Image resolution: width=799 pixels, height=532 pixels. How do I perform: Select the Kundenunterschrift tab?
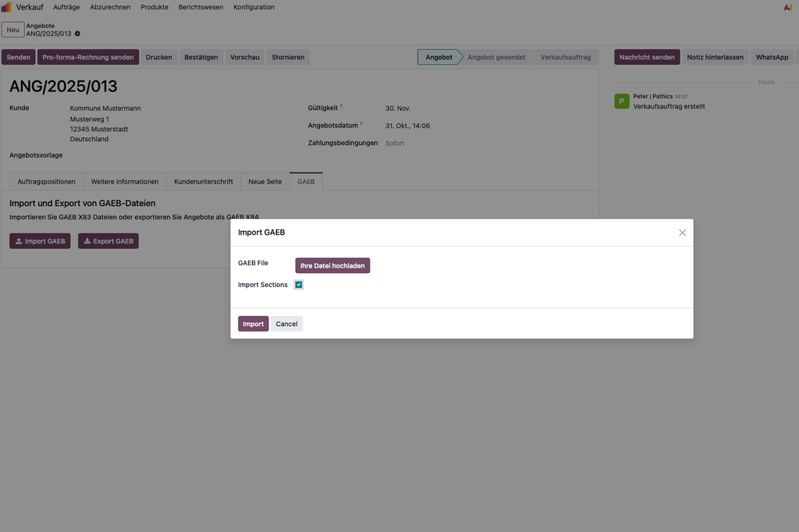pos(203,182)
